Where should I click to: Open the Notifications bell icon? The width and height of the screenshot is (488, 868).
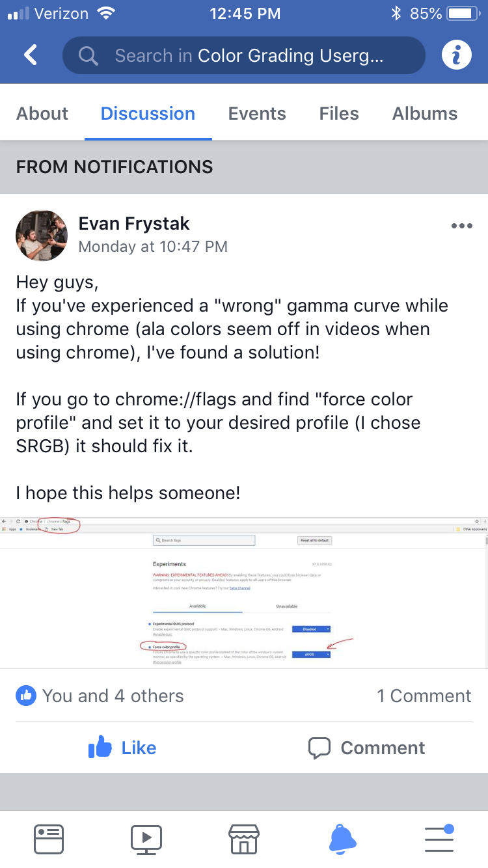point(342,839)
